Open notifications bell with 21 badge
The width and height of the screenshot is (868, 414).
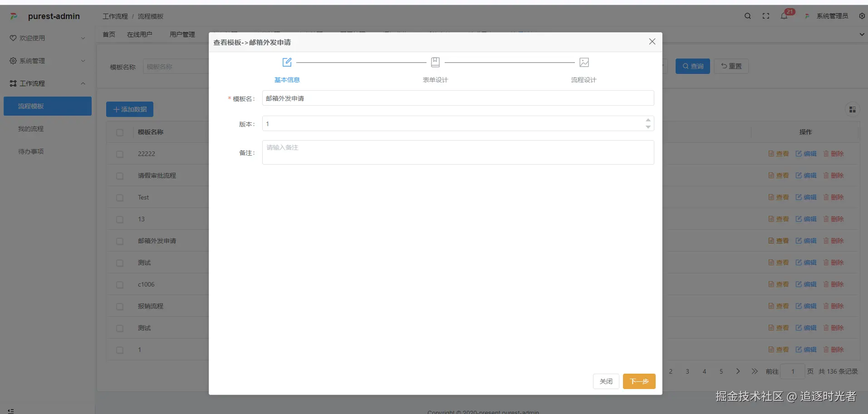click(784, 16)
